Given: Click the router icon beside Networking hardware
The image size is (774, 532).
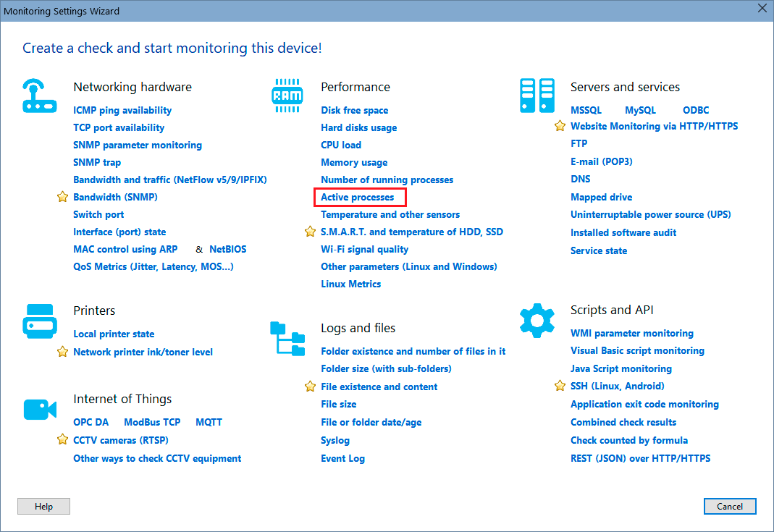Looking at the screenshot, I should pos(39,96).
